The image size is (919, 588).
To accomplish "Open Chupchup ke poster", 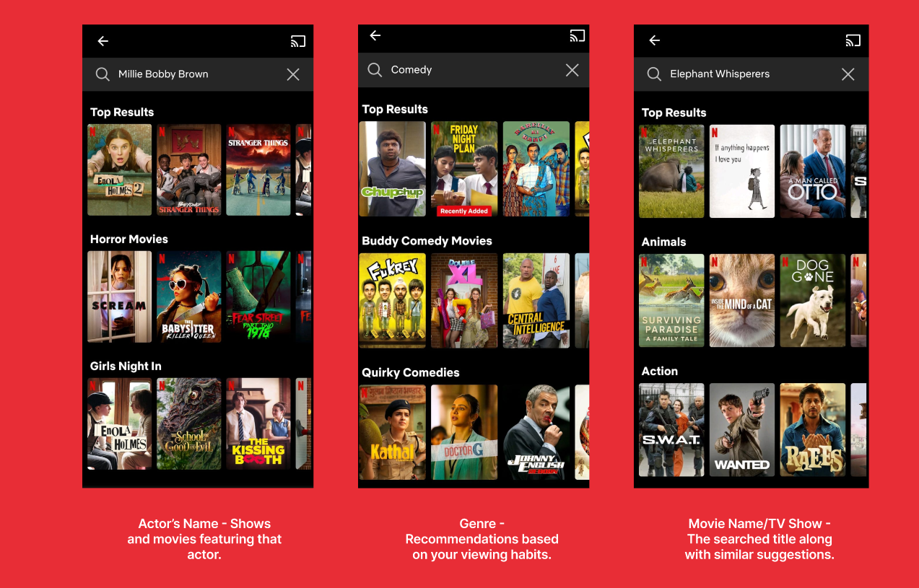I will tap(393, 169).
